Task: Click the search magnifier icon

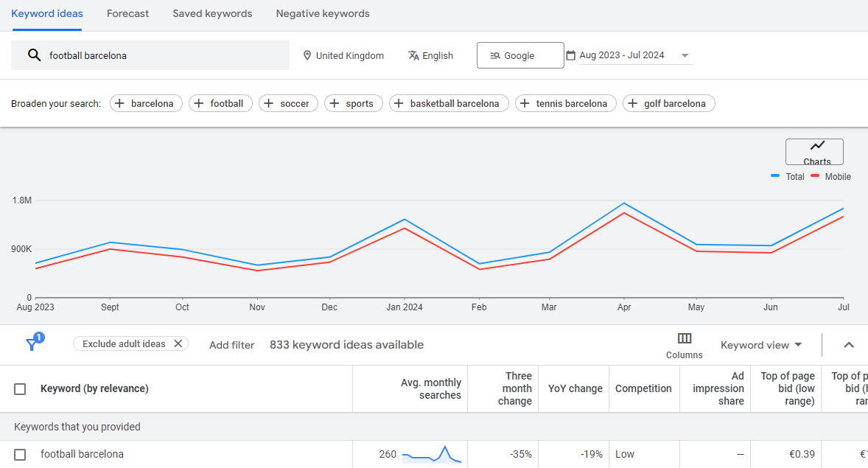Action: tap(35, 55)
